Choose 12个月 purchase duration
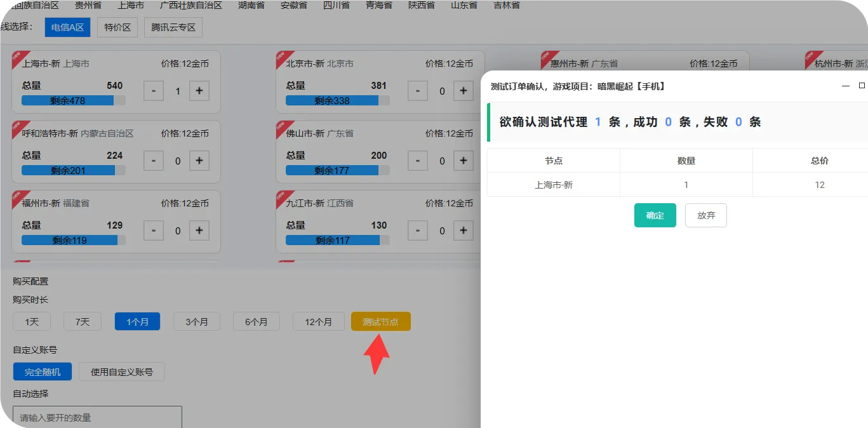 click(318, 322)
